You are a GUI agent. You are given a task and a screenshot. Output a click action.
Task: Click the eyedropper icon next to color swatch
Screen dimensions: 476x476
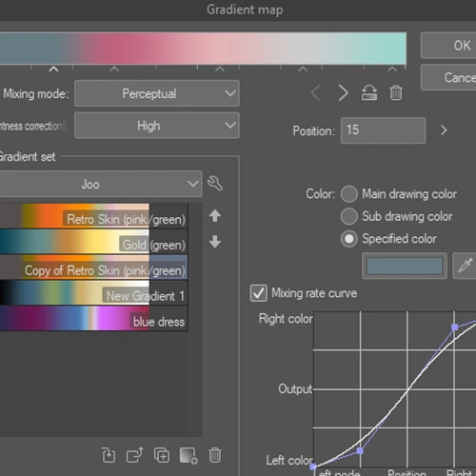pyautogui.click(x=466, y=266)
